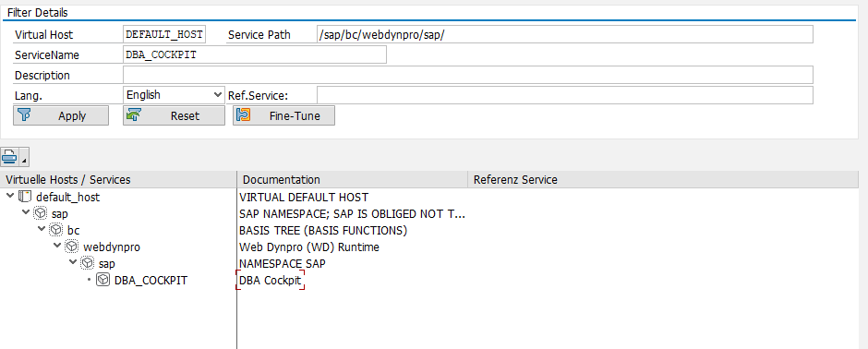868x349 pixels.
Task: Click the DBA_COCKPIT service cube icon
Action: 103,280
